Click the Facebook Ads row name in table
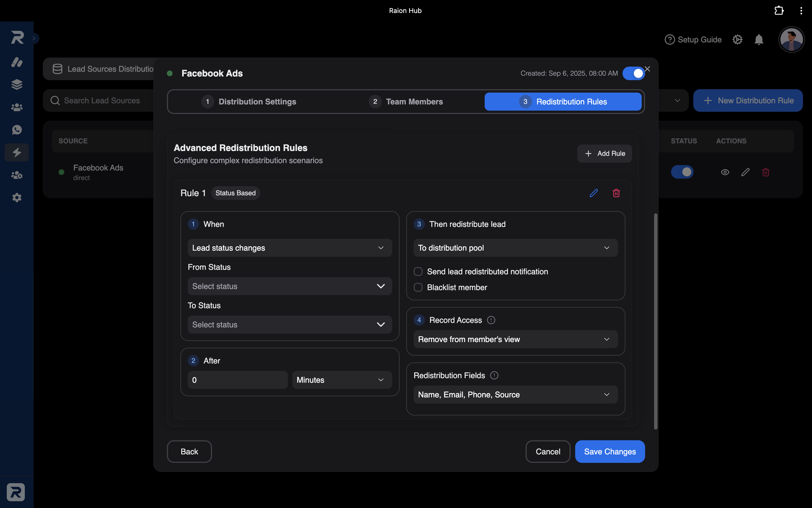The image size is (812, 508). (98, 168)
